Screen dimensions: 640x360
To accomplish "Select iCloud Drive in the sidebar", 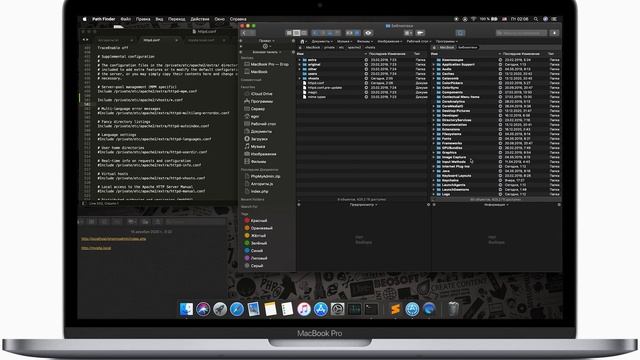I will click(x=258, y=94).
